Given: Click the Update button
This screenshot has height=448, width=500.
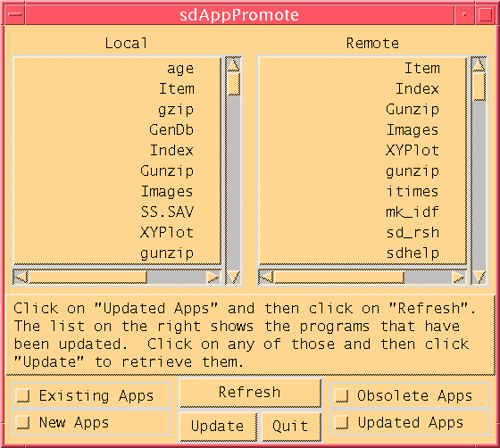Looking at the screenshot, I should click(x=218, y=426).
